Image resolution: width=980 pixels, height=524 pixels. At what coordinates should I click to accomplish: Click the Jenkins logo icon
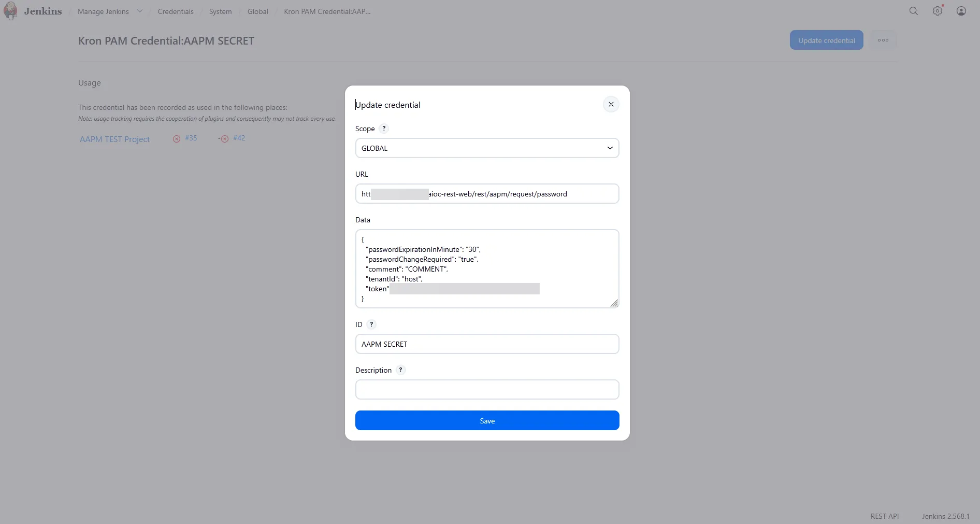click(x=10, y=11)
